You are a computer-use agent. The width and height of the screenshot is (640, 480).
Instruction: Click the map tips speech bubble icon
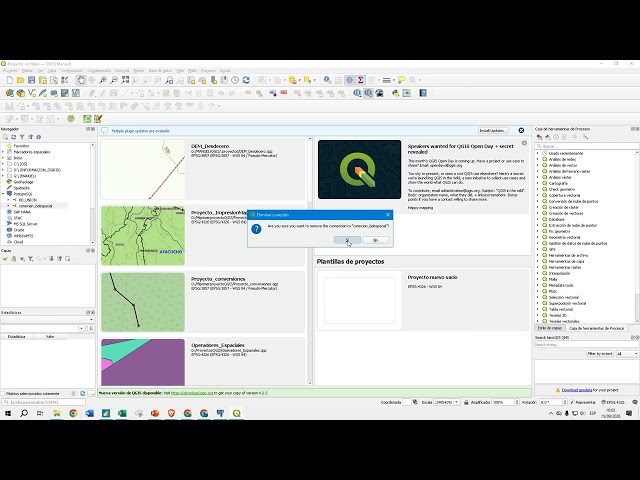pos(402,80)
